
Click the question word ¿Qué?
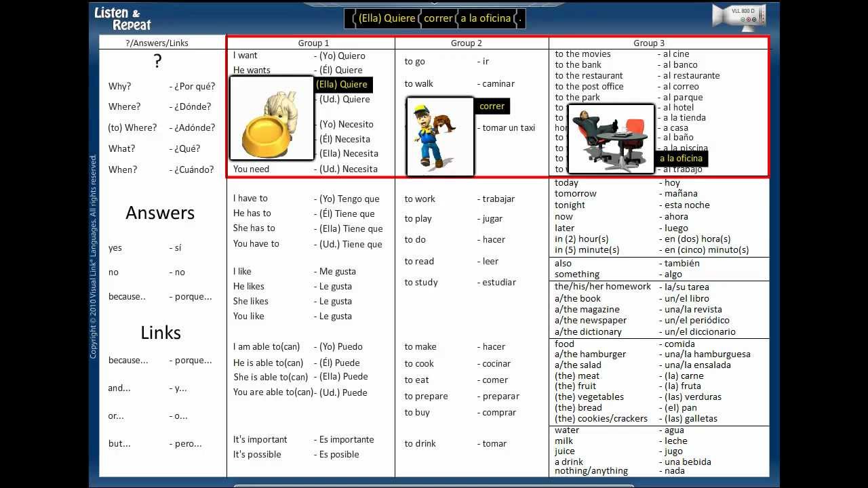(x=187, y=149)
